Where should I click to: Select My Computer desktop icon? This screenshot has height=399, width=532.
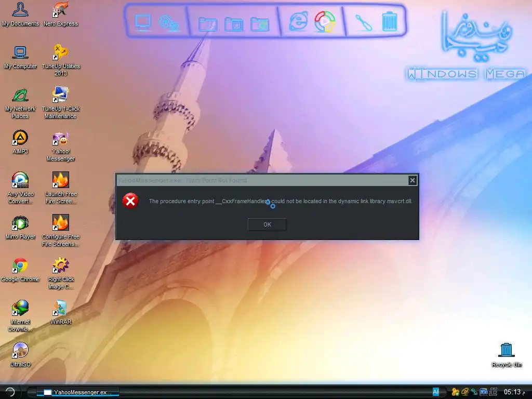click(x=20, y=57)
